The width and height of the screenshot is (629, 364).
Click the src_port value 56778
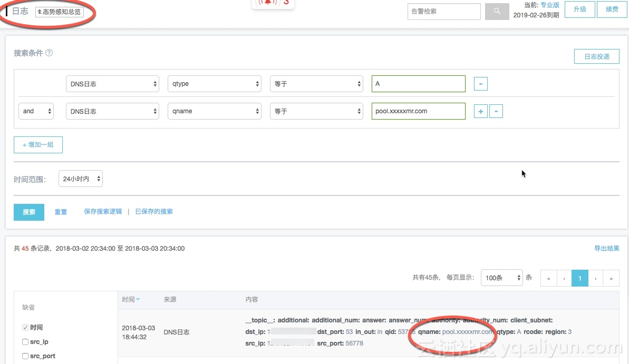pos(354,343)
